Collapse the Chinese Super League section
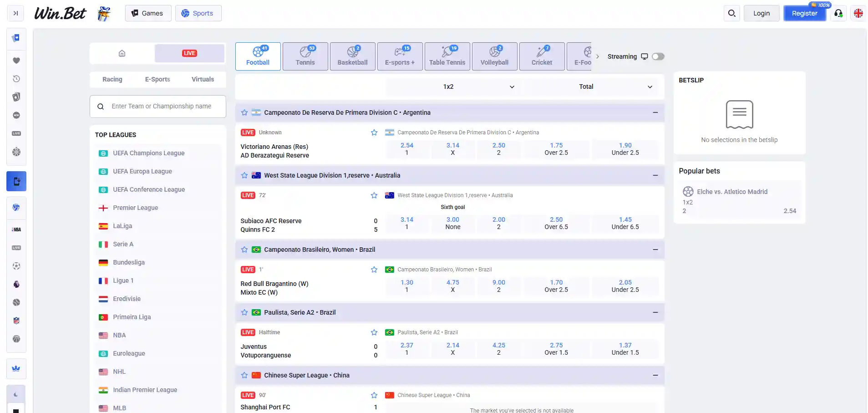 point(655,375)
